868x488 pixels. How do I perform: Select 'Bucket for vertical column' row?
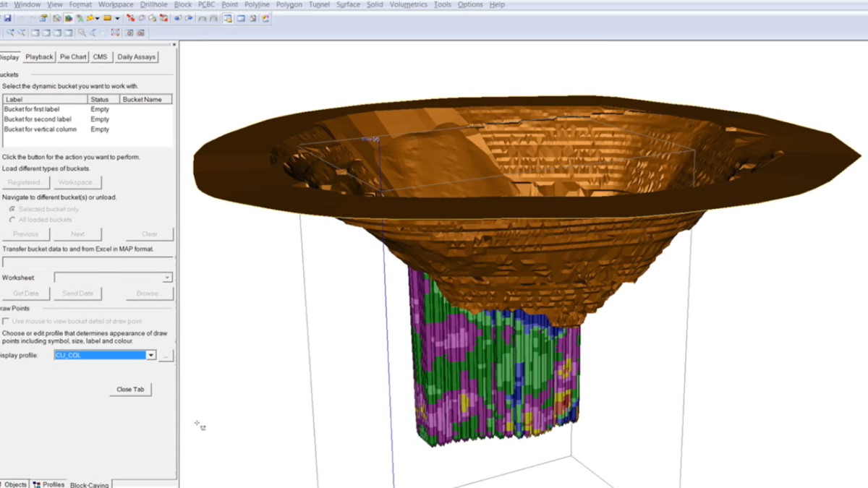coord(41,129)
